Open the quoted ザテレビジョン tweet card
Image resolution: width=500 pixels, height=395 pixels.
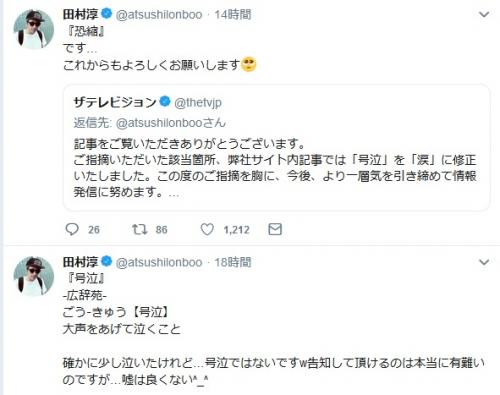[x=276, y=147]
